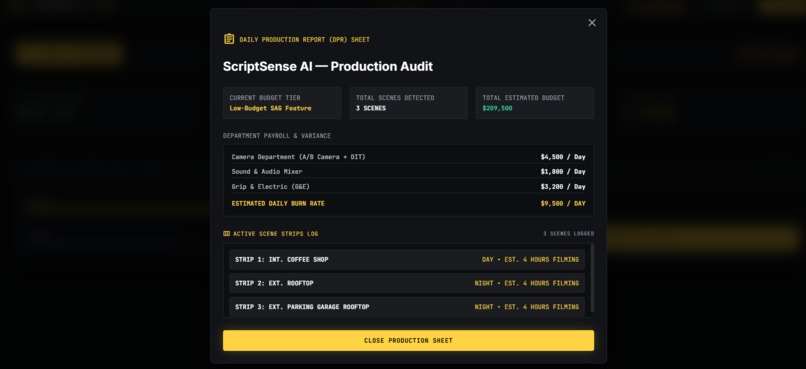Click Strip 1 Day filming estimate text
The width and height of the screenshot is (806, 369).
pyautogui.click(x=530, y=260)
